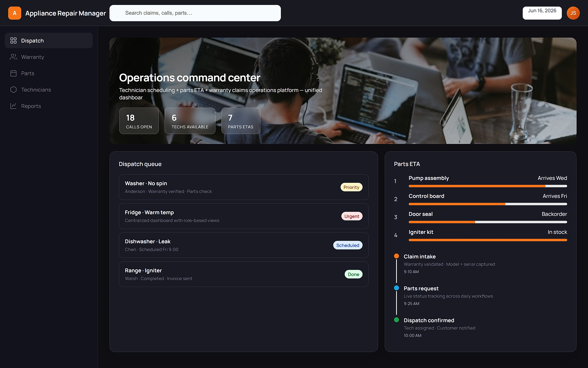Open the Warranty section
This screenshot has width=588, height=368.
click(49, 57)
